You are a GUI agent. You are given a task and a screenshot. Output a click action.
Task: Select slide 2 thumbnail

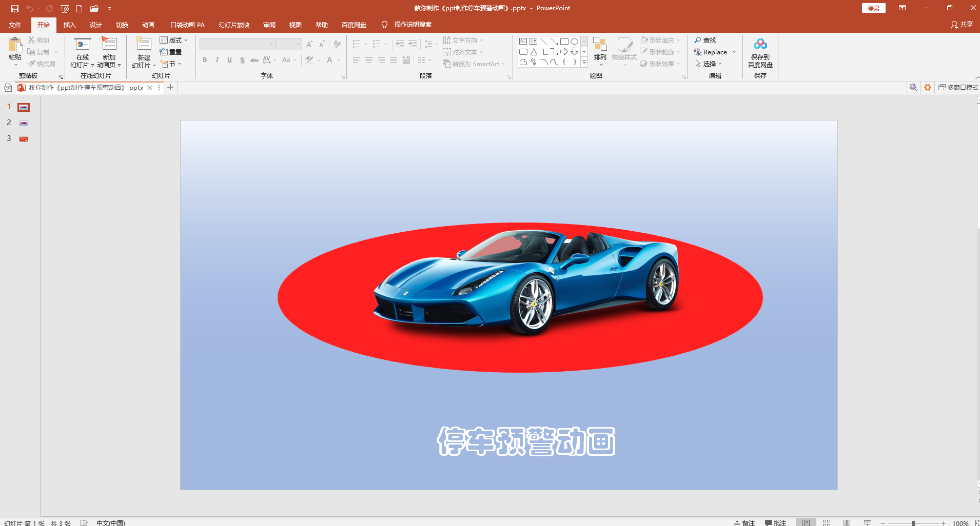pyautogui.click(x=24, y=123)
